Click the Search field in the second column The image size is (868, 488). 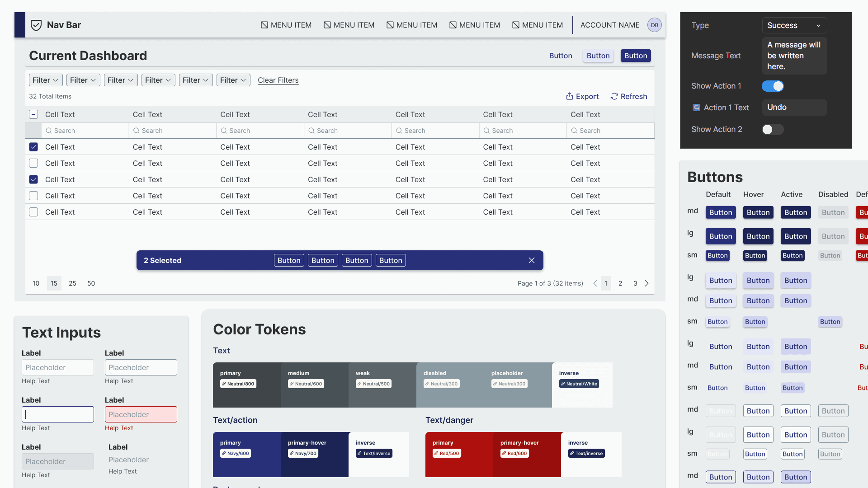pos(173,131)
